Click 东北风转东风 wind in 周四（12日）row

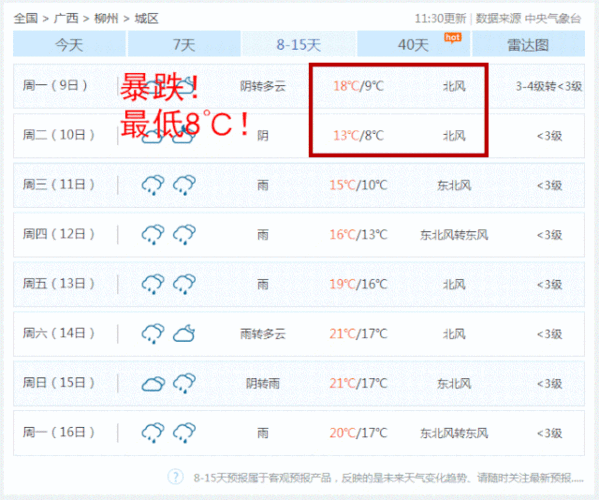[454, 235]
